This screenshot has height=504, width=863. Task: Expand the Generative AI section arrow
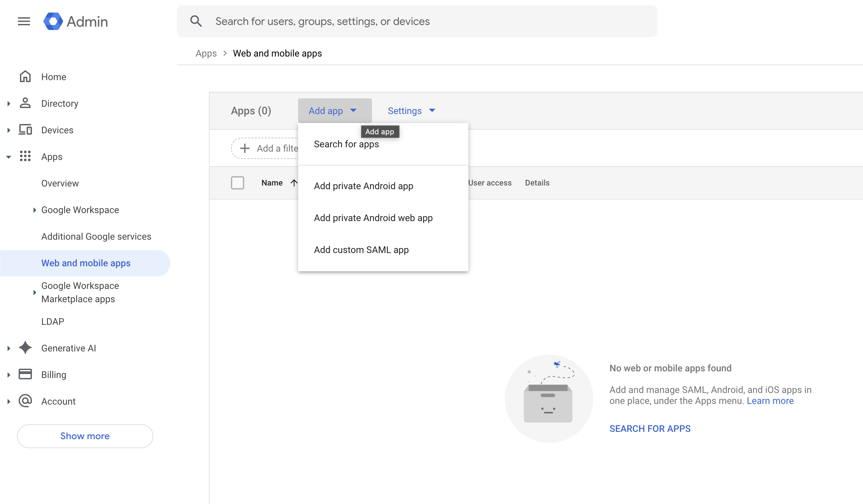tap(9, 348)
